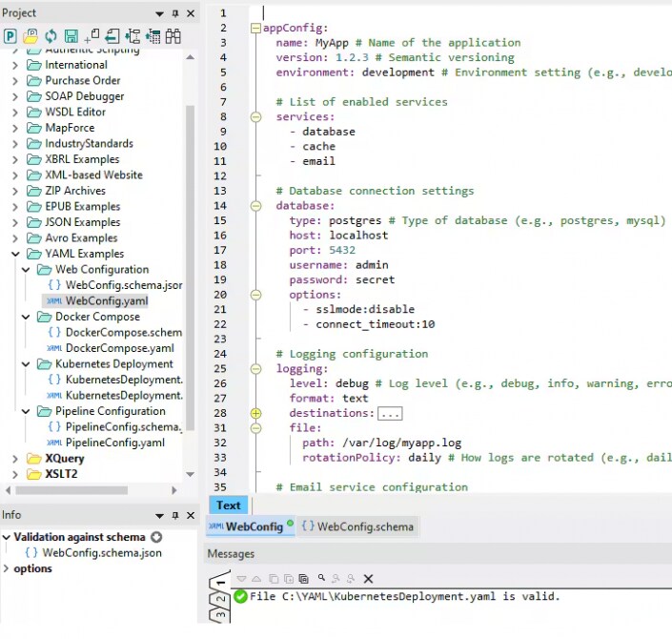Select the WebConfig document tab
672x639 pixels.
(251, 526)
